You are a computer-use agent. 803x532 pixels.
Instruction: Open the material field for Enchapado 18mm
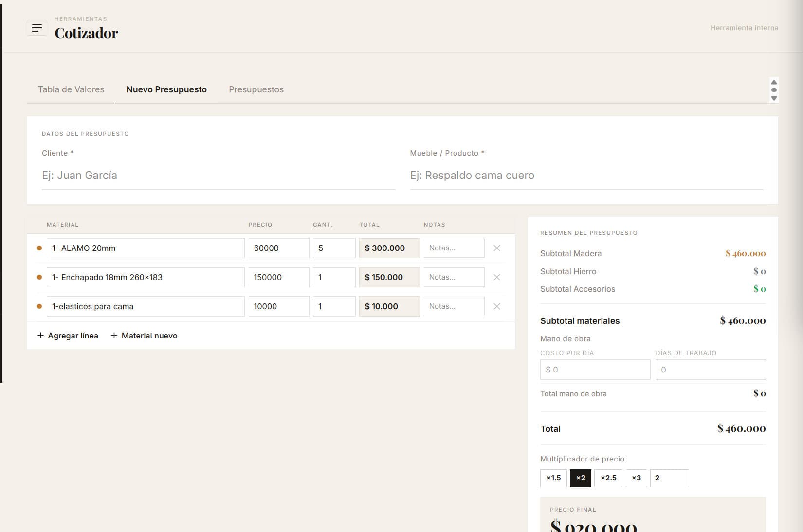(145, 277)
